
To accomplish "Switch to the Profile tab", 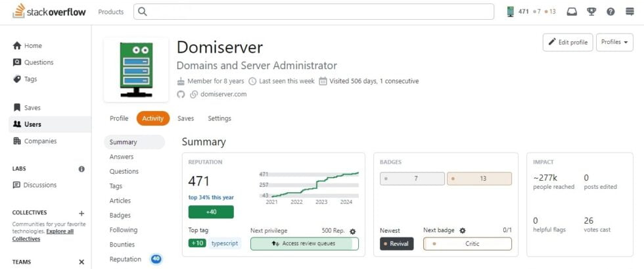I will click(119, 118).
